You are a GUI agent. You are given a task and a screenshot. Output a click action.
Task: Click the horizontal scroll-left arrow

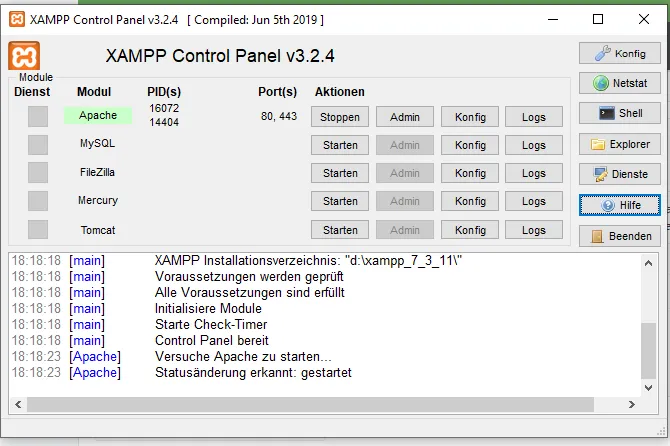(x=18, y=404)
